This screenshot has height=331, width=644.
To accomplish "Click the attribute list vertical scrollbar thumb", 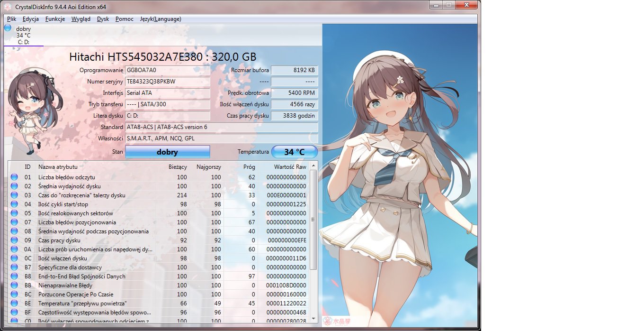I will tap(313, 220).
